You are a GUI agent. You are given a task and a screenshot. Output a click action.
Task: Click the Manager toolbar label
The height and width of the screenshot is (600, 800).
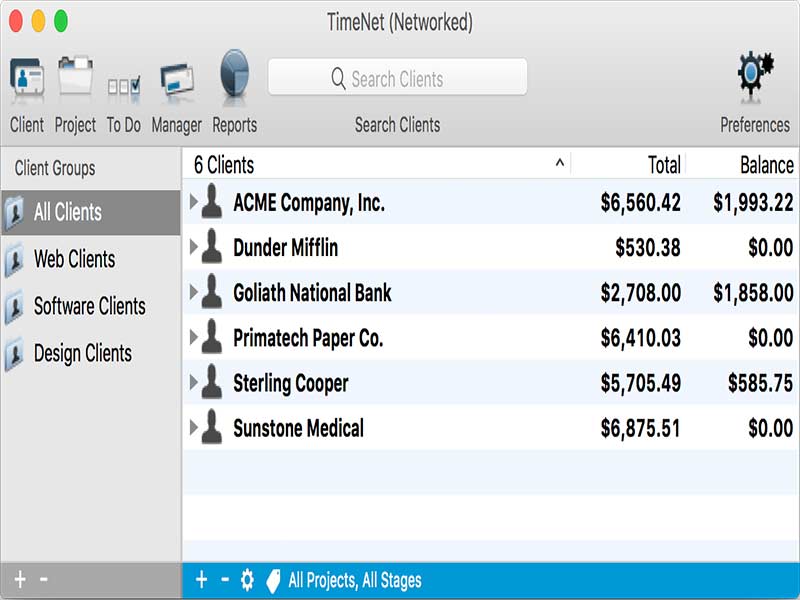[x=177, y=125]
